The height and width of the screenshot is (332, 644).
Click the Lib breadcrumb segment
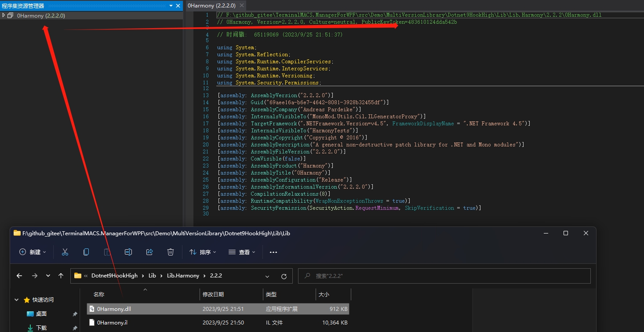[152, 276]
